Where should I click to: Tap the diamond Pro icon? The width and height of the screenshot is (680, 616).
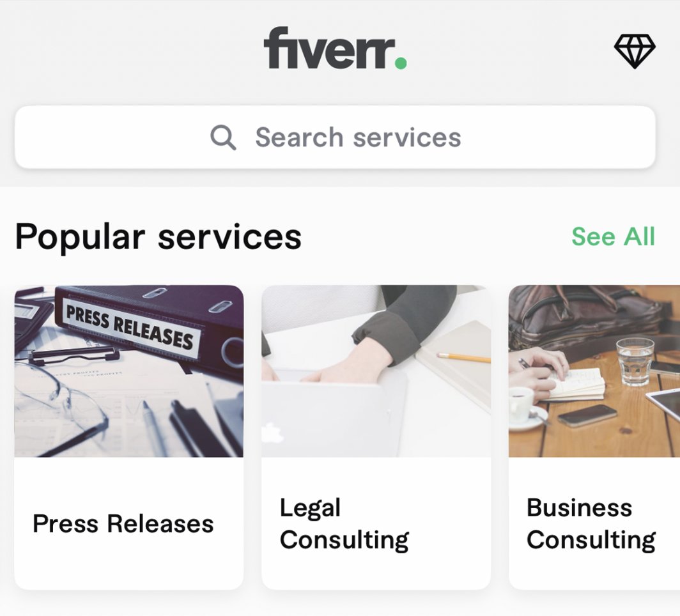(x=635, y=51)
